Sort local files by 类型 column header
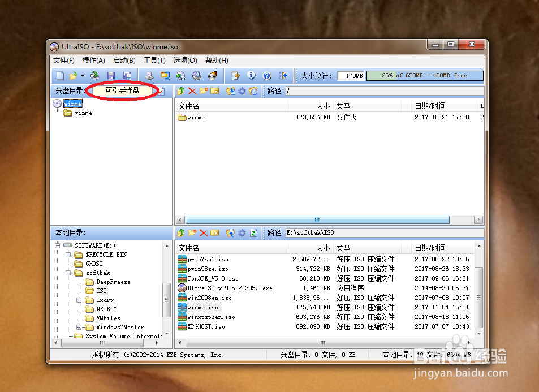 pyautogui.click(x=367, y=248)
